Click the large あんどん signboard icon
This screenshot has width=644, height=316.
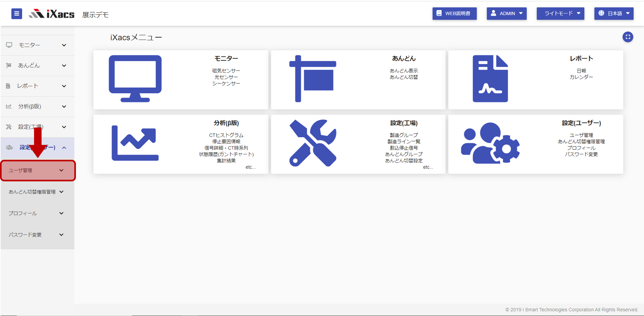click(313, 79)
